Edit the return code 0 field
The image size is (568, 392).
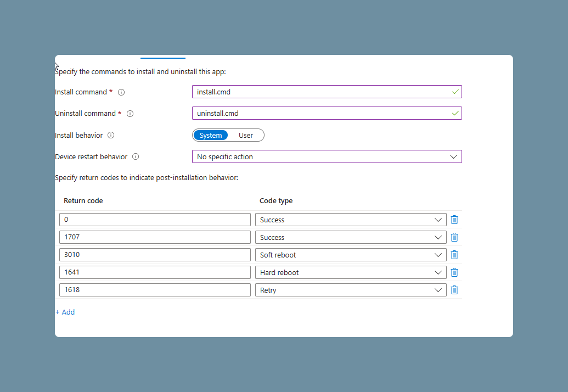pos(155,220)
